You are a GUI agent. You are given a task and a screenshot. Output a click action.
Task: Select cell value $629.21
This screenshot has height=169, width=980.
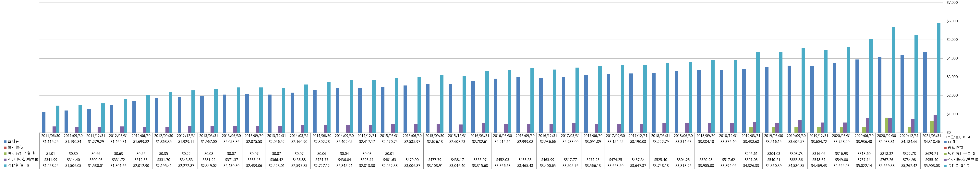(932, 153)
